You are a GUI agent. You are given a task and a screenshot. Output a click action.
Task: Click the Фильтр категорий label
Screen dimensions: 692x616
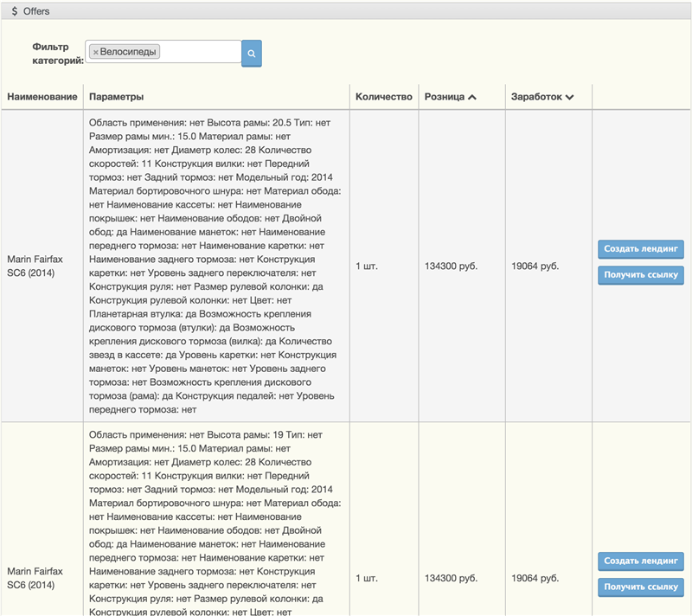[57, 53]
